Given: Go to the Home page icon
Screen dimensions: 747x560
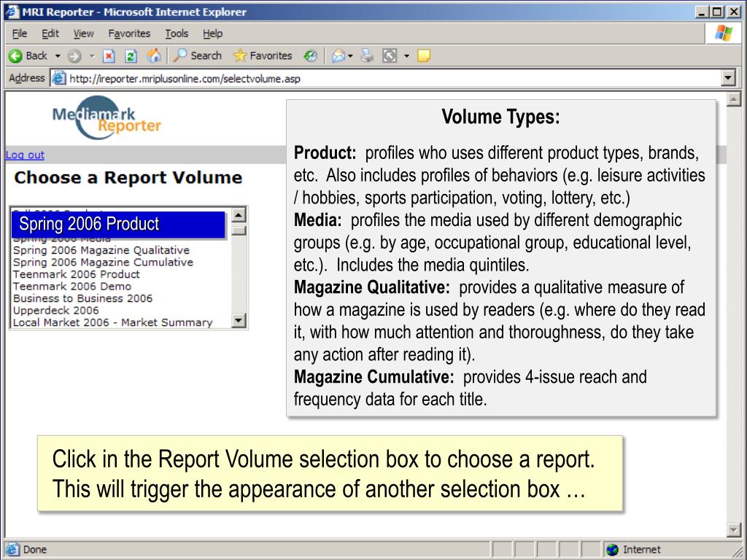Looking at the screenshot, I should pos(153,56).
